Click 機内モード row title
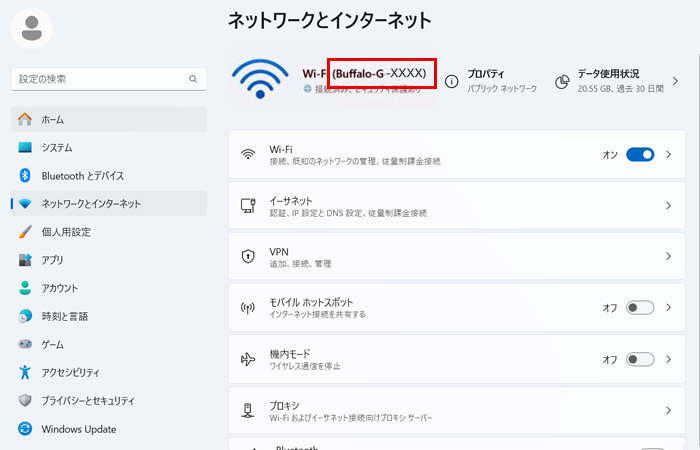Screen dimensions: 700x450 click(290, 354)
